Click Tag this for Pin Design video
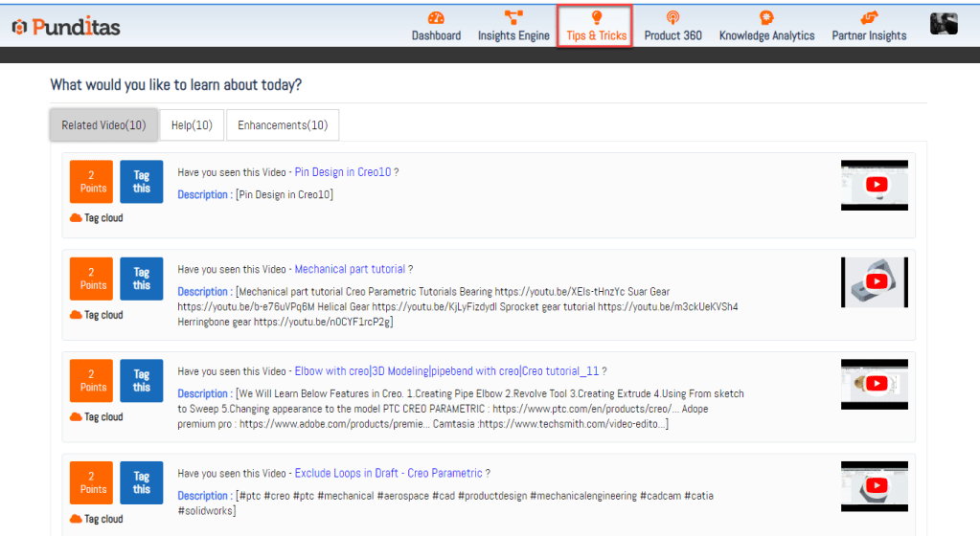Viewport: 980px width, 536px height. [x=142, y=182]
